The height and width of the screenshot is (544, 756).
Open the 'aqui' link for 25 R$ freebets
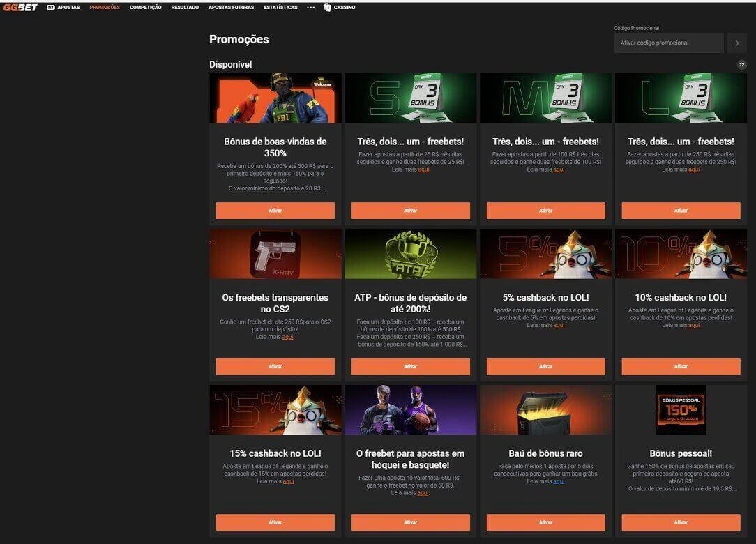(x=423, y=169)
